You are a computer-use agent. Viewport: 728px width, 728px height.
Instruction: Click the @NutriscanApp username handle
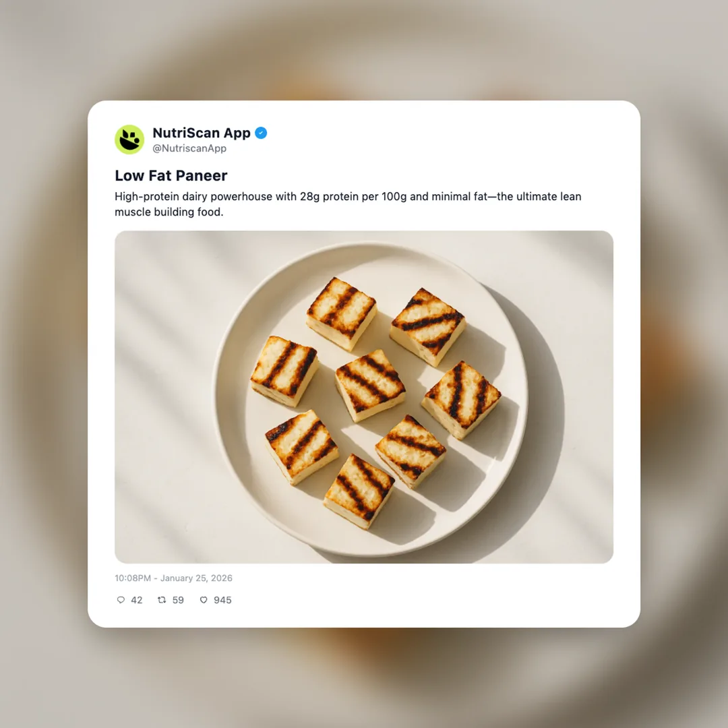click(x=189, y=148)
